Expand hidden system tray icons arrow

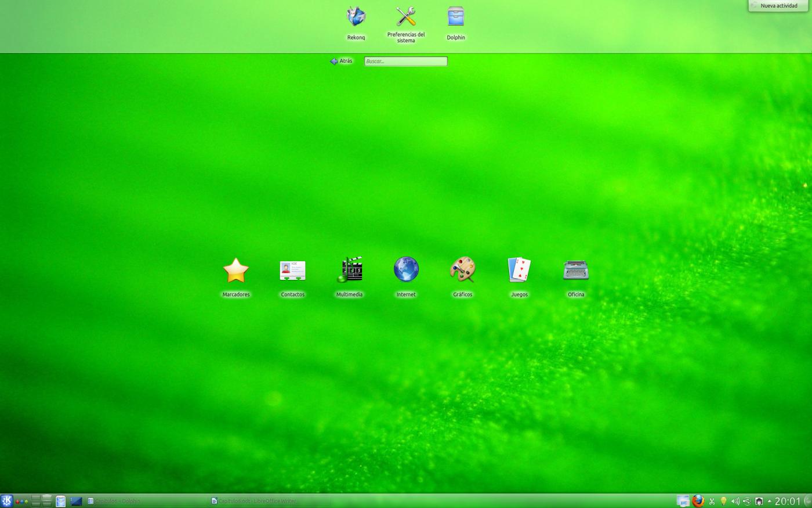(770, 502)
